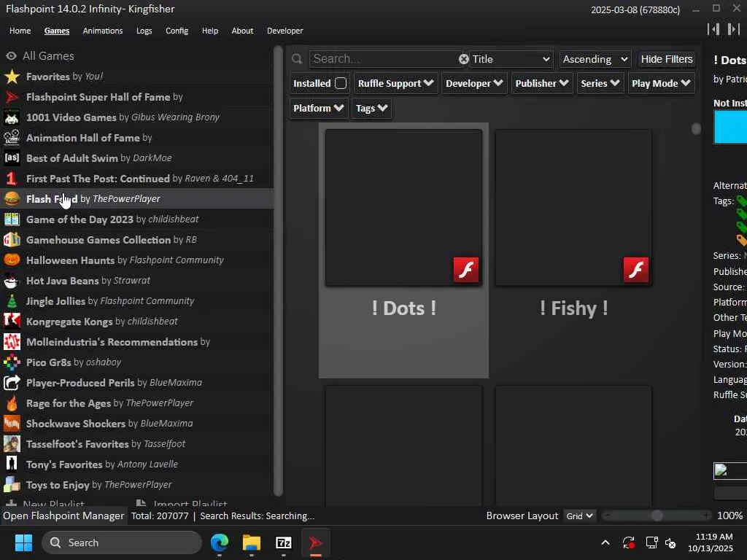Open 7-Zip from the taskbar
The height and width of the screenshot is (560, 747).
pos(284,542)
